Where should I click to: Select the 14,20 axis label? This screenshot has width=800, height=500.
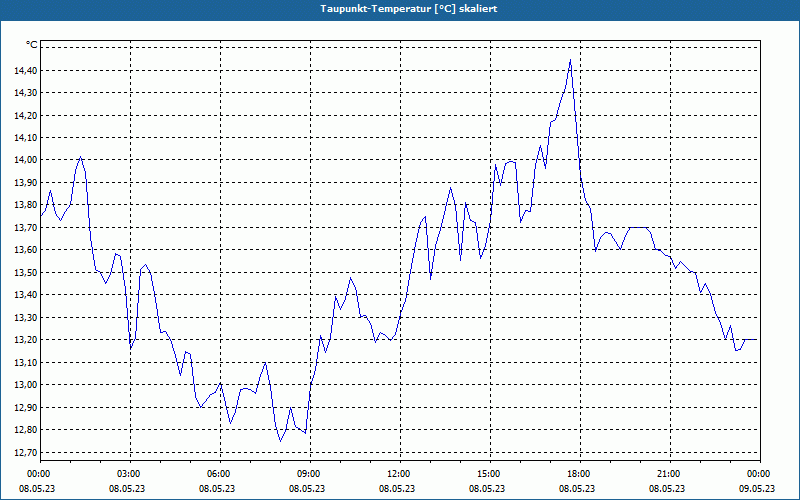coord(24,115)
